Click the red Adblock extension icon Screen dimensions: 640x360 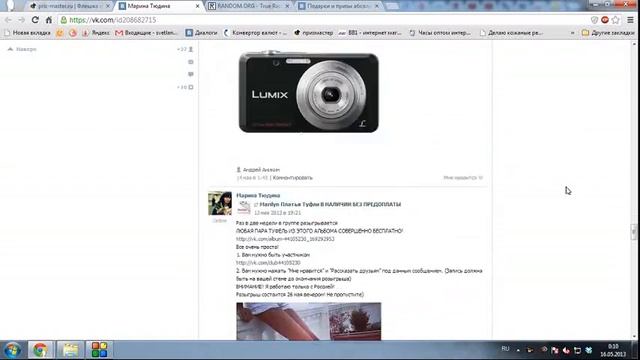coord(605,20)
